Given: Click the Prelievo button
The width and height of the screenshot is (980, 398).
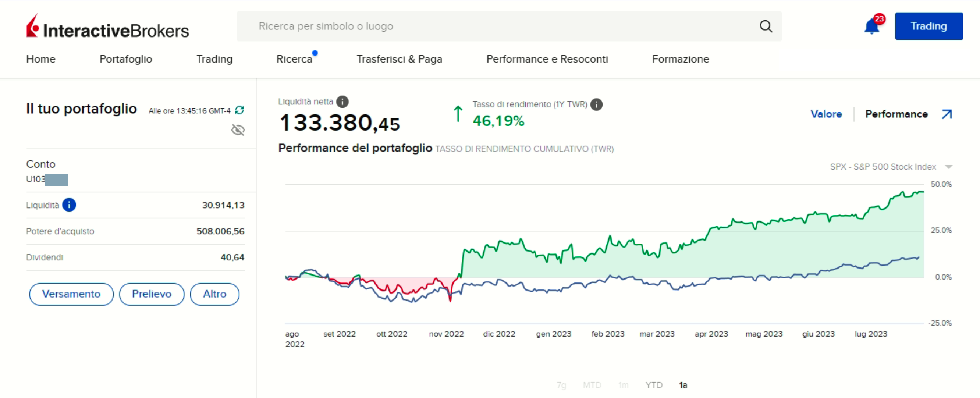Looking at the screenshot, I should tap(152, 294).
